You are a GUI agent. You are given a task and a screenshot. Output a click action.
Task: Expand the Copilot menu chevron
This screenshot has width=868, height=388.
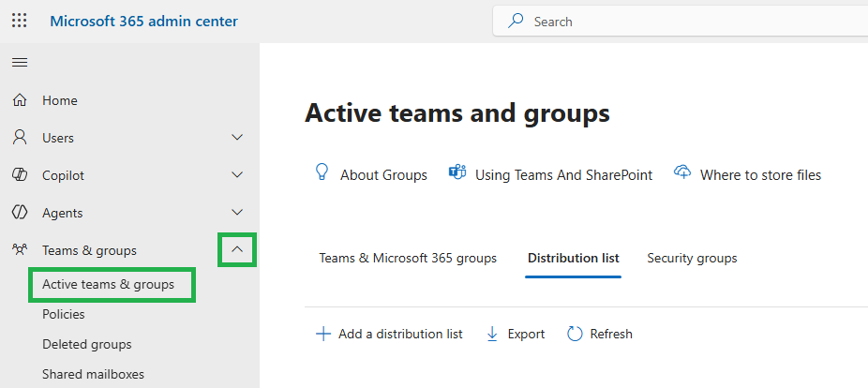coord(237,175)
